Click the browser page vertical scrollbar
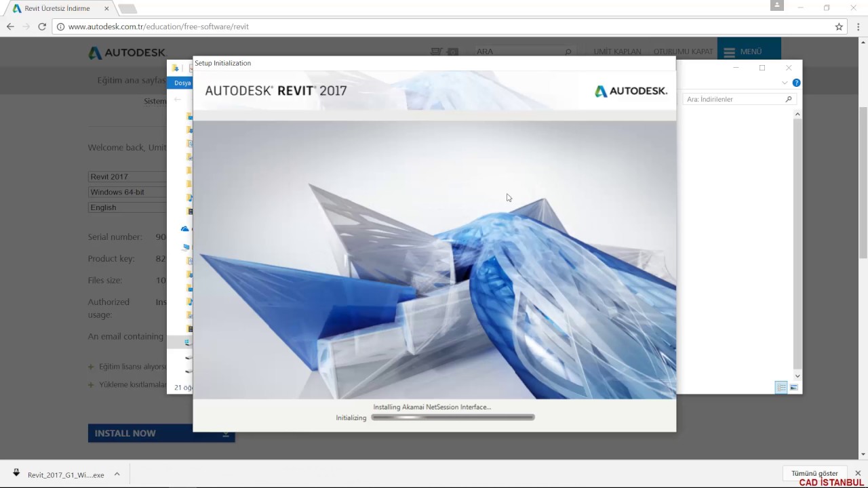This screenshot has height=488, width=868. [863, 183]
